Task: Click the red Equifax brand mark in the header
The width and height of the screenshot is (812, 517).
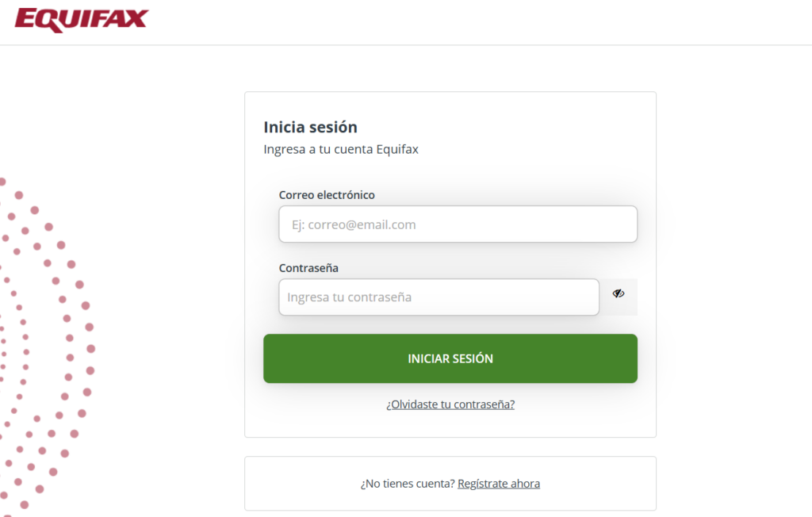Action: tap(81, 19)
